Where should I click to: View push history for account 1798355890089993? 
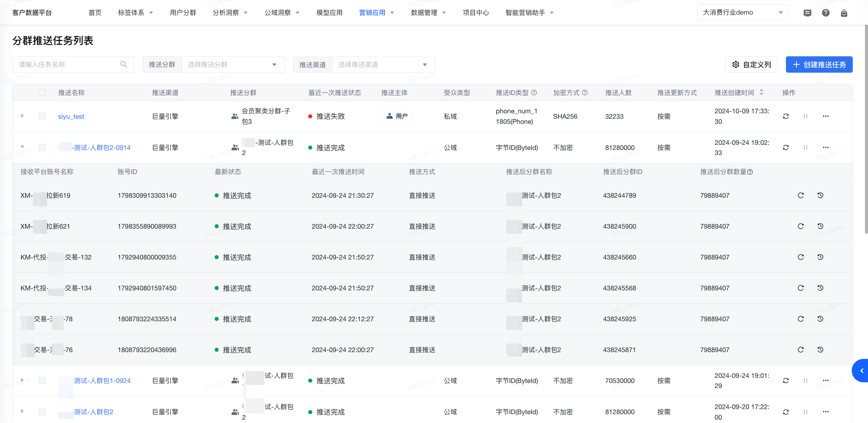point(820,226)
